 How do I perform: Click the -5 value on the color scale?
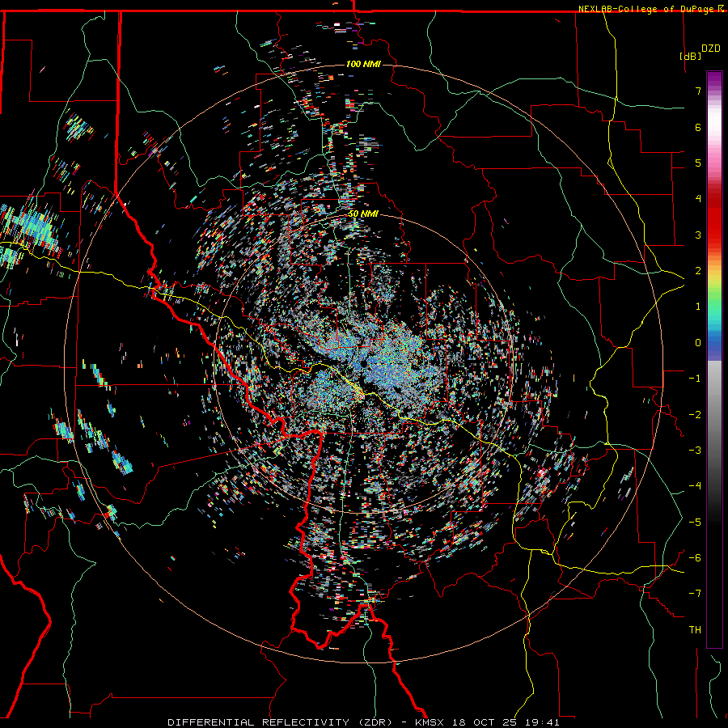(x=695, y=522)
